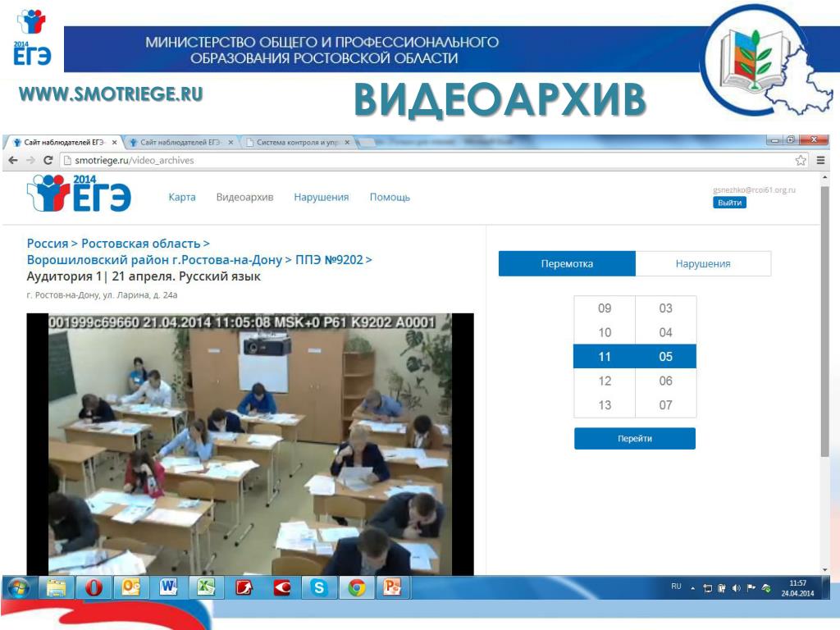The width and height of the screenshot is (840, 630).
Task: Click the ЕГЭ 2014 site logo
Action: 80,194
